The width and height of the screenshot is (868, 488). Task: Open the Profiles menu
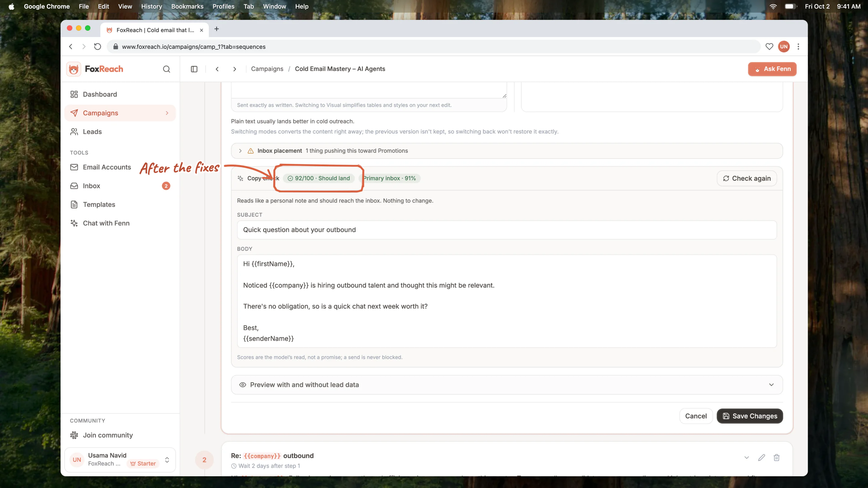tap(223, 6)
